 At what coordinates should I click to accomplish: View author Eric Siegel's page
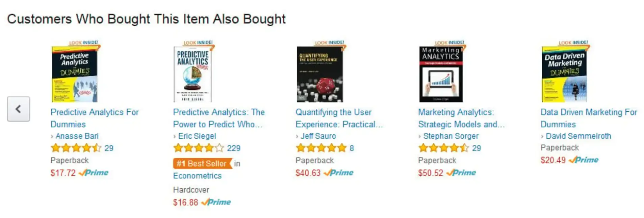pyautogui.click(x=197, y=136)
